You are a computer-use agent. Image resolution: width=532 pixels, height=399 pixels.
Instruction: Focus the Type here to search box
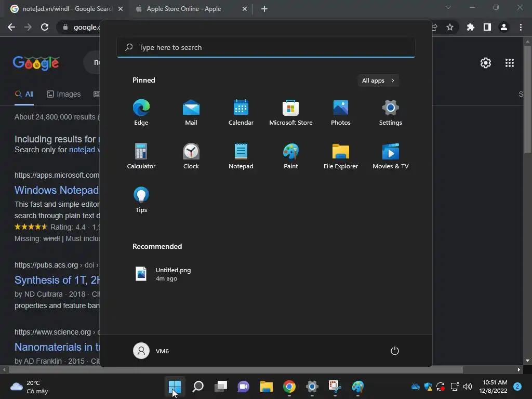pyautogui.click(x=265, y=47)
